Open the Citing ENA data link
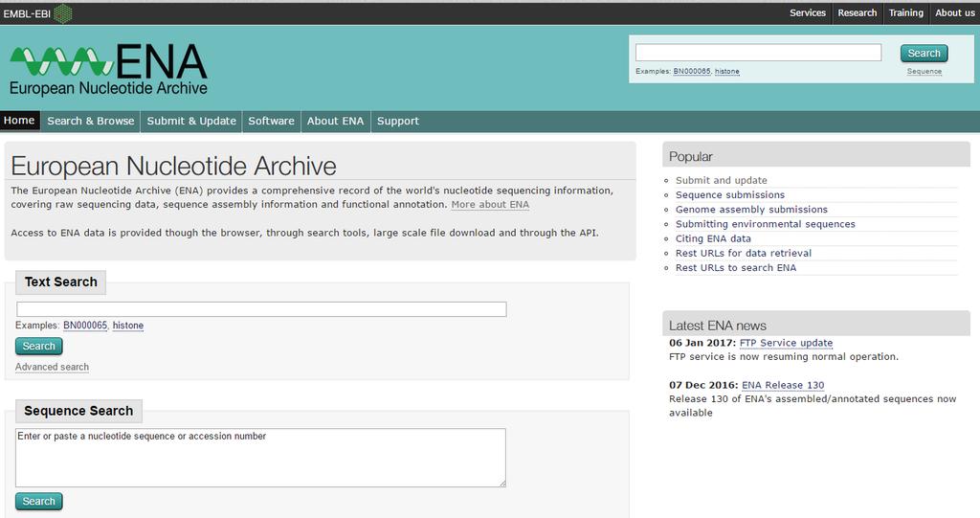 [713, 238]
